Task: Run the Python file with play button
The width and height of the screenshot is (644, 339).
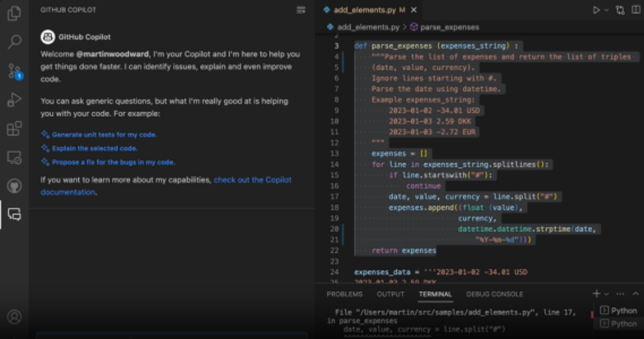Action: (596, 10)
